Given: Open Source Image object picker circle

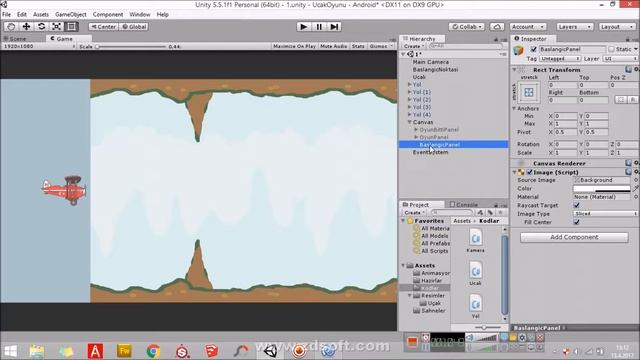Looking at the screenshot, I should [x=636, y=180].
